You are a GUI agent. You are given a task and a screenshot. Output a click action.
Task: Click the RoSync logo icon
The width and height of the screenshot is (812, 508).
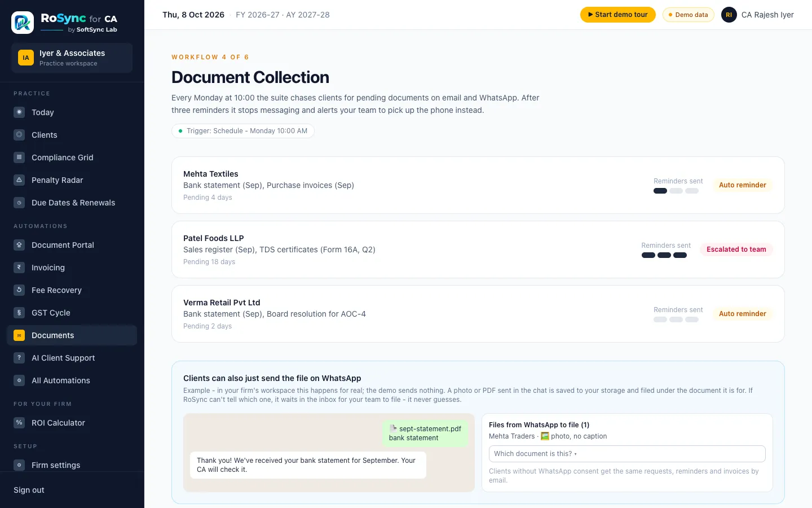pos(23,23)
